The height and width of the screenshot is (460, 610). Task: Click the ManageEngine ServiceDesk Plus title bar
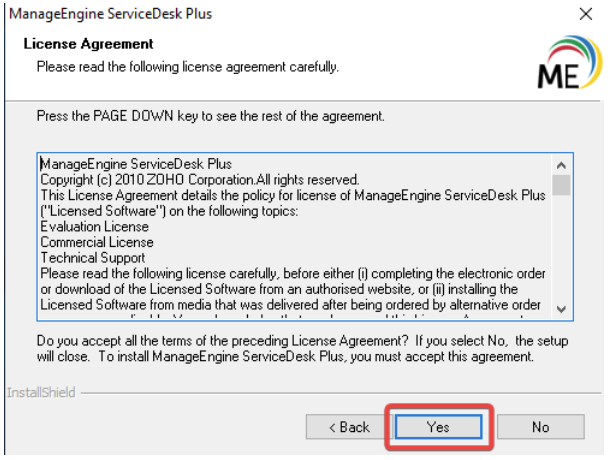point(250,15)
